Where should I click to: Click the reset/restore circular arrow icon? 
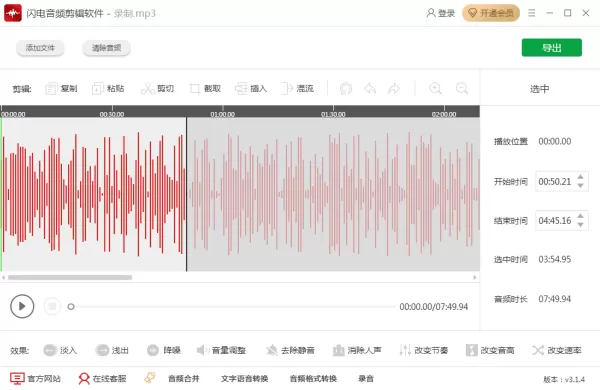point(346,89)
